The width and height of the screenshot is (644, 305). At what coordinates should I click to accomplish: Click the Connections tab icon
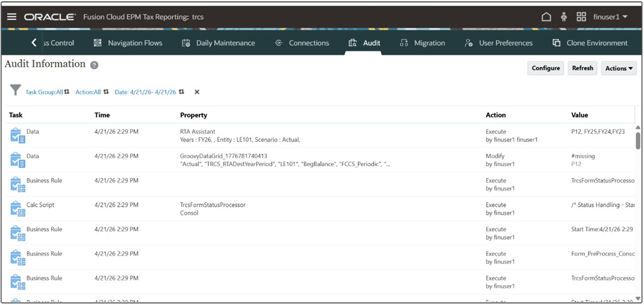[x=279, y=43]
